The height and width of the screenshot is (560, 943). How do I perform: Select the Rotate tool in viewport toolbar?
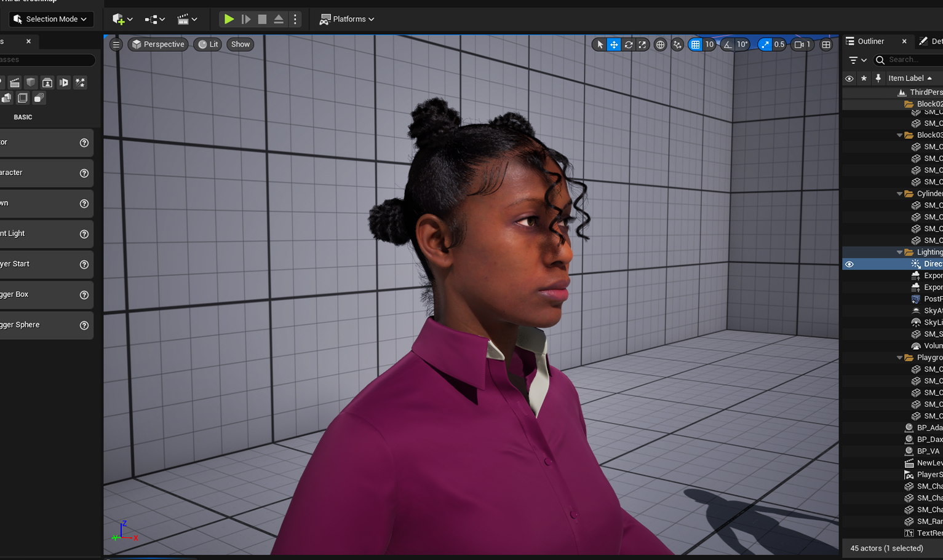(x=628, y=44)
